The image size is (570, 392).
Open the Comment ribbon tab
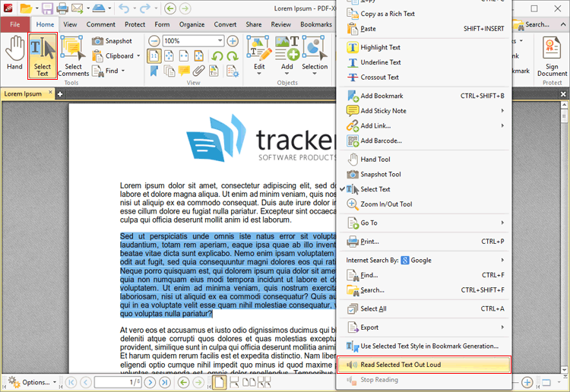pyautogui.click(x=100, y=24)
